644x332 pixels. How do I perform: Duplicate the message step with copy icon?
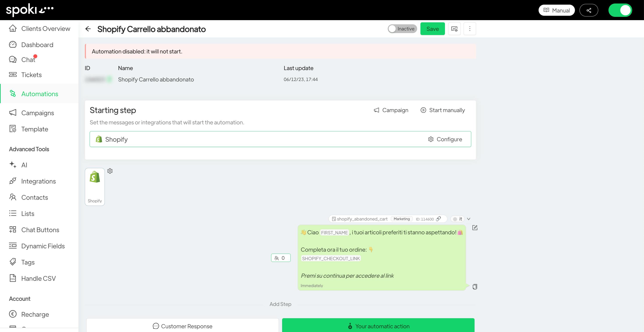coord(475,286)
